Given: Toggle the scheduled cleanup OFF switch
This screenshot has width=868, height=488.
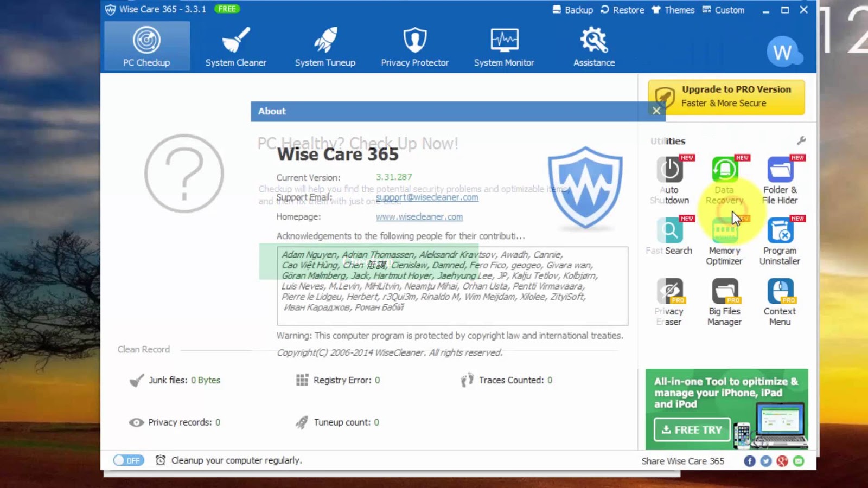Looking at the screenshot, I should tap(129, 460).
